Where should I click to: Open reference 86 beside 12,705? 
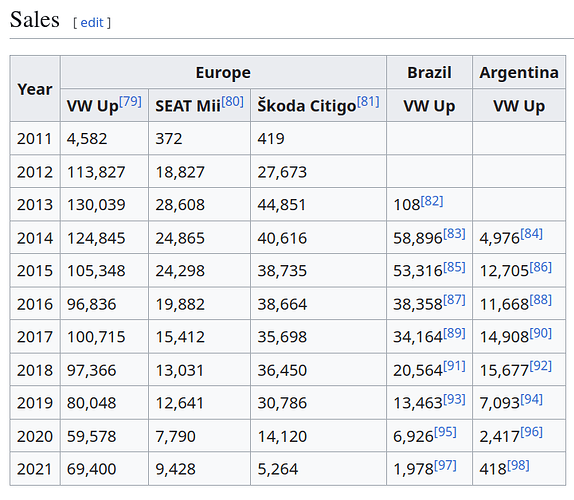541,267
